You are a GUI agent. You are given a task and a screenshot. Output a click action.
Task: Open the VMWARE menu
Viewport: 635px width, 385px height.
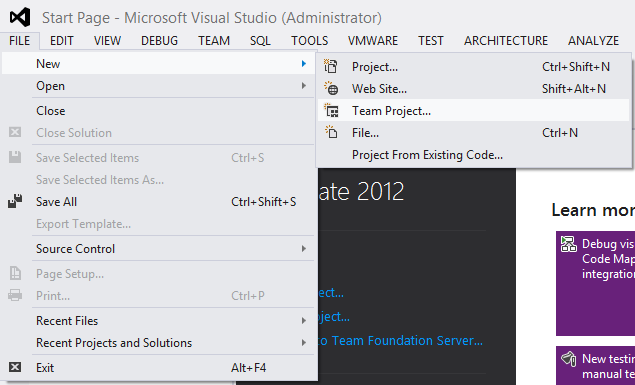click(x=373, y=40)
